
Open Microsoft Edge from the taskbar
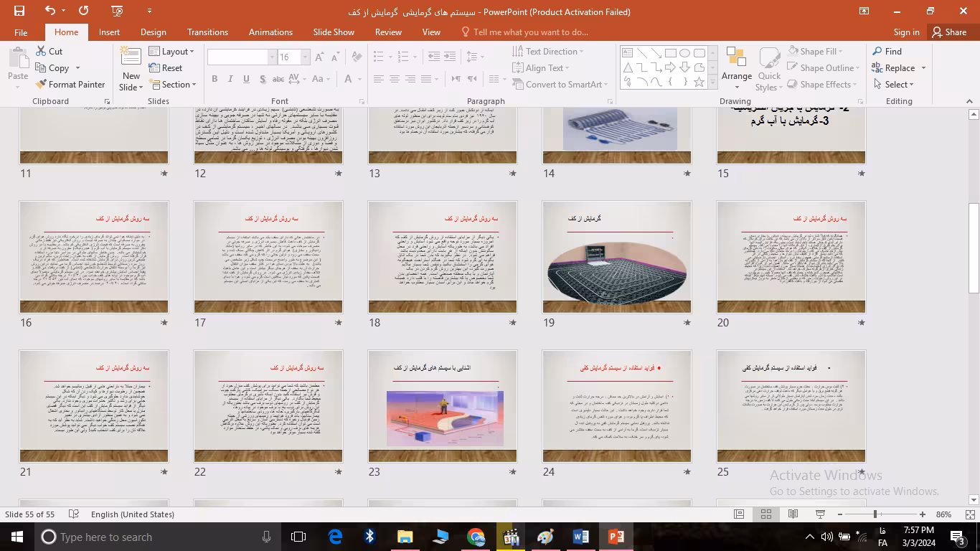tap(335, 537)
